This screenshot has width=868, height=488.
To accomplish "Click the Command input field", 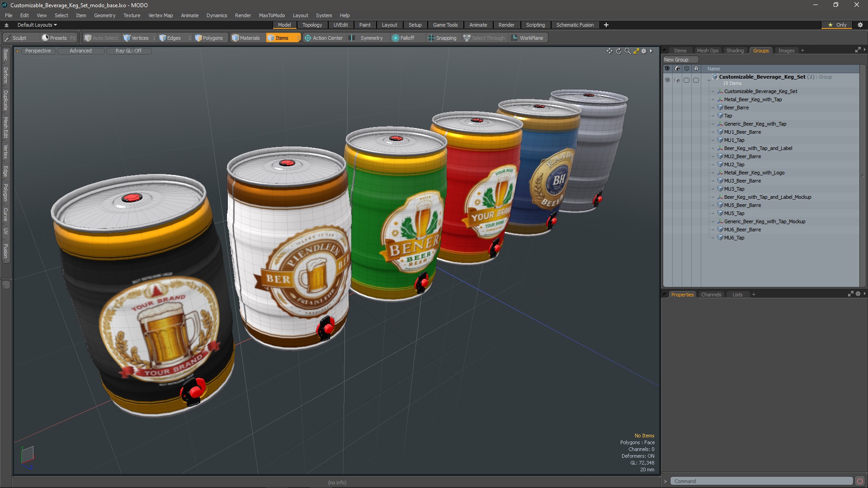I will click(761, 481).
